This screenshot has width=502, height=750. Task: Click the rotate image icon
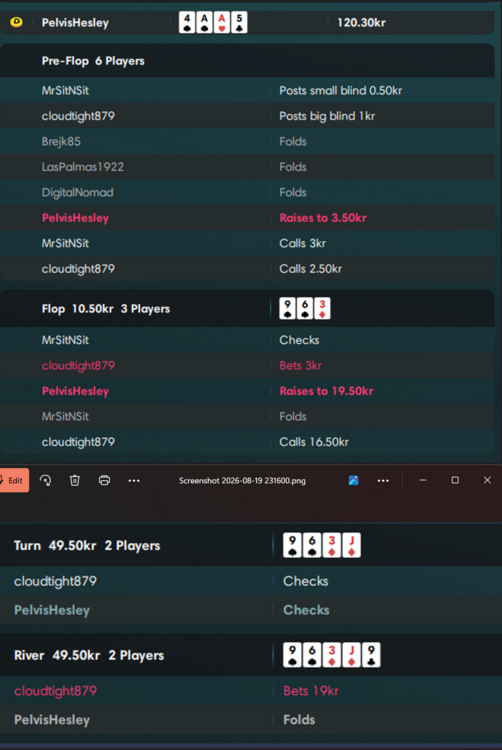click(45, 480)
